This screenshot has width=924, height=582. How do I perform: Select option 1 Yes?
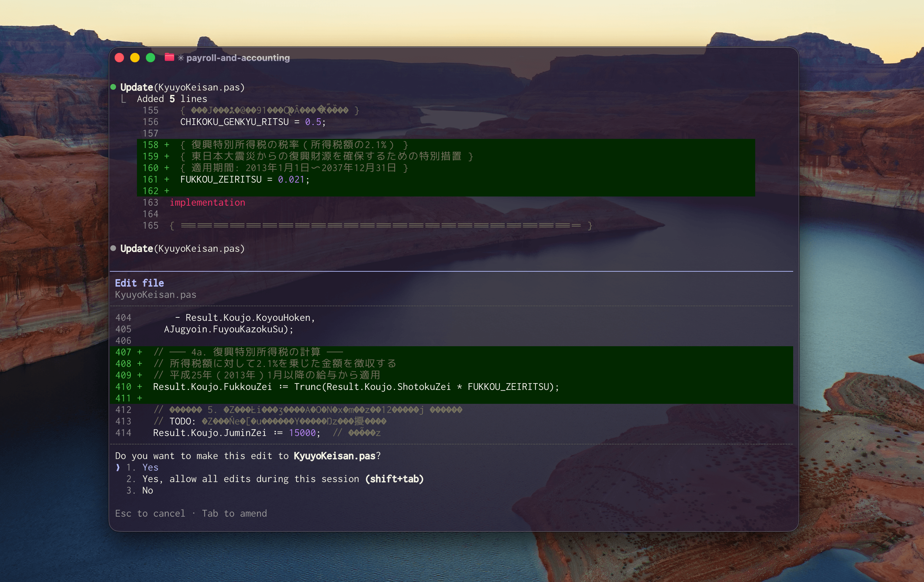point(150,467)
